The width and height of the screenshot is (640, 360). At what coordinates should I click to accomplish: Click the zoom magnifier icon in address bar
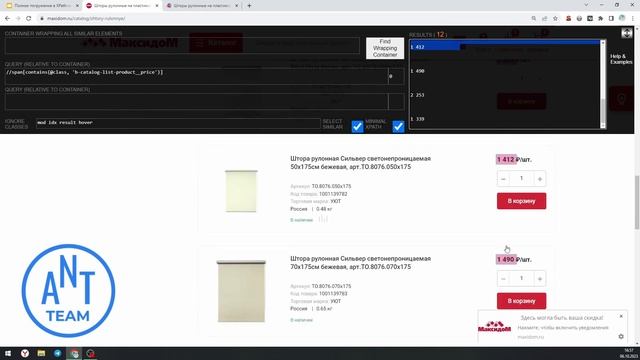533,18
